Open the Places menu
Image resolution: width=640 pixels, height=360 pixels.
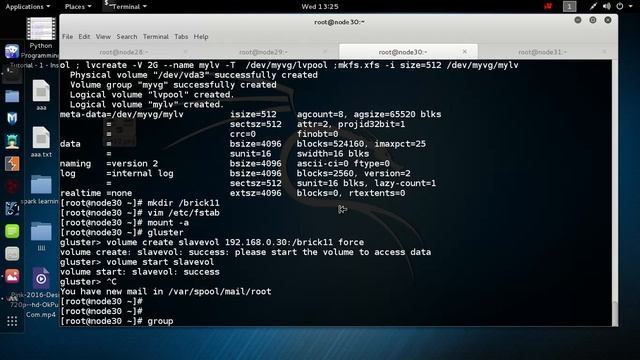[x=78, y=7]
